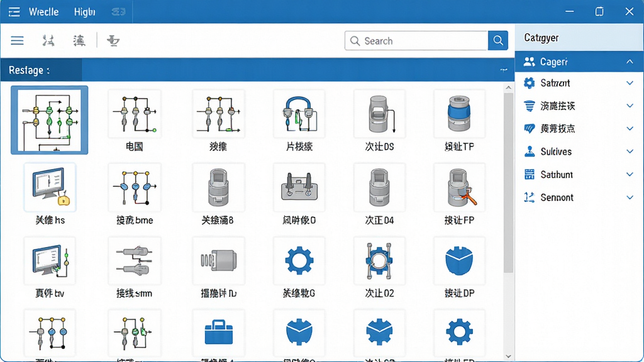Open the Wreclle menu
This screenshot has width=644, height=362.
coord(43,12)
